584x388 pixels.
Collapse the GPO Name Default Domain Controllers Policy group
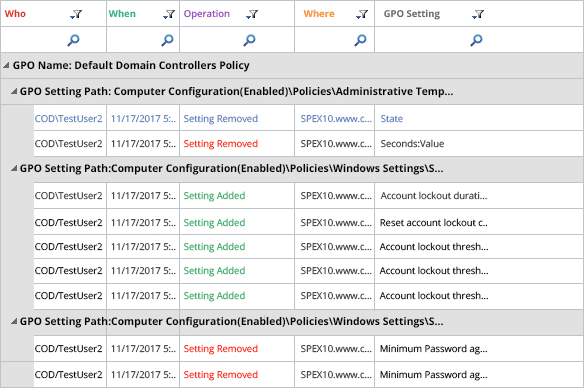click(6, 66)
